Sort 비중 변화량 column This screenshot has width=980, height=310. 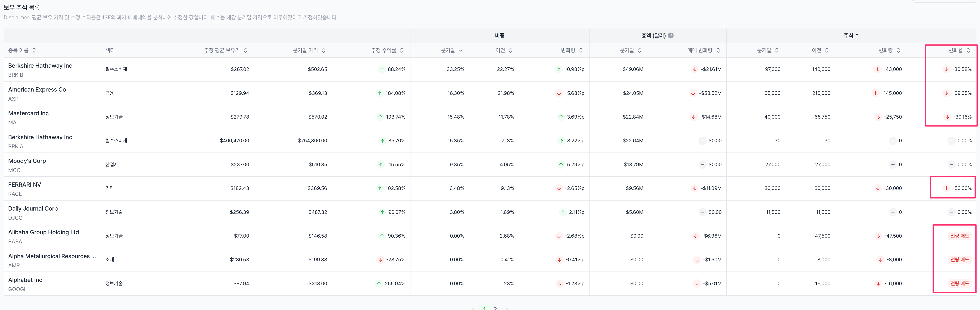(581, 50)
